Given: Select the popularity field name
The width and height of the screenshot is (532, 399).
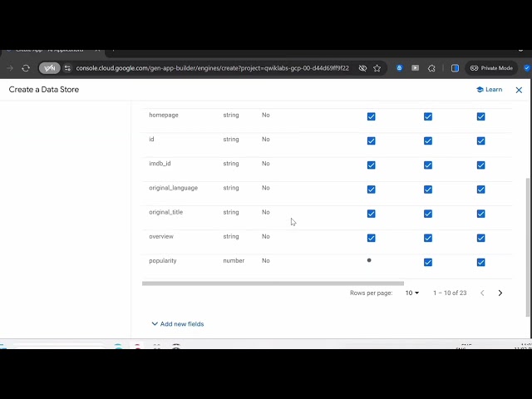Looking at the screenshot, I should click(x=163, y=261).
